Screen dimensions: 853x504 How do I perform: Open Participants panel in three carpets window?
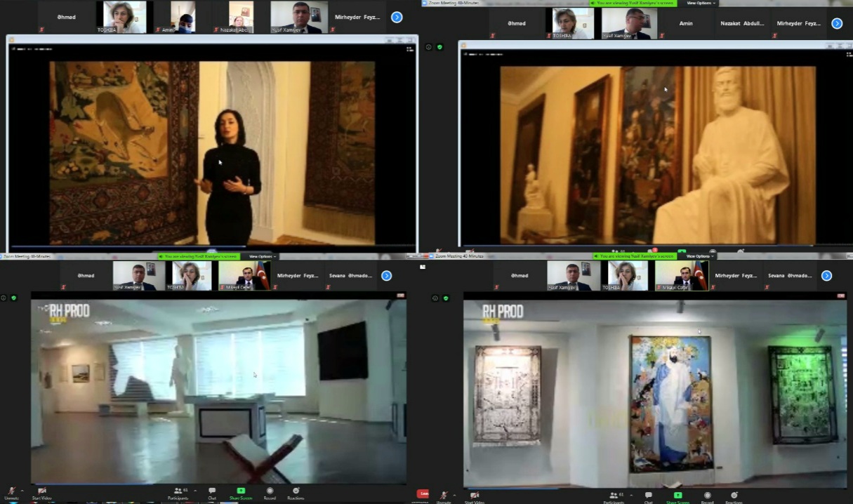[614, 497]
